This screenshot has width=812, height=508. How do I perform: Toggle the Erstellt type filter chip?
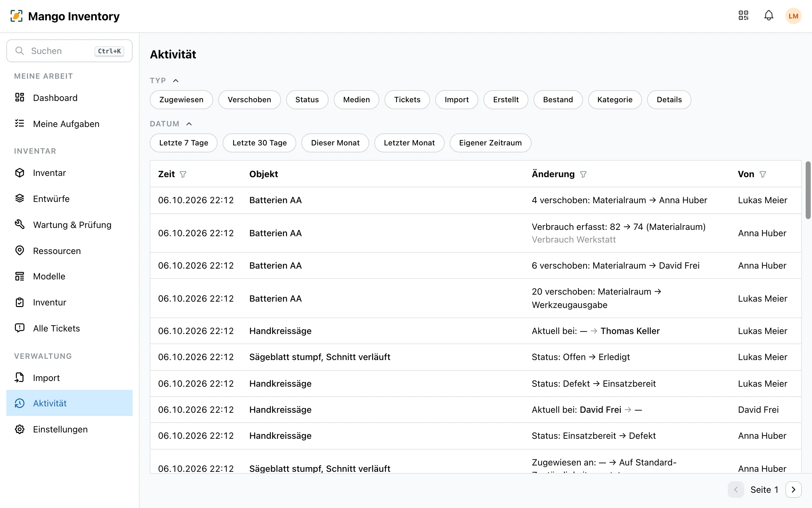click(x=506, y=99)
